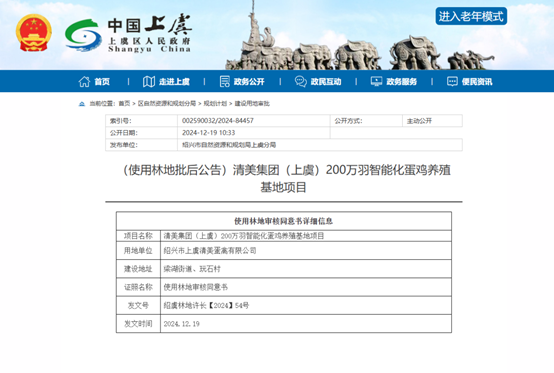554x373 pixels.
Task: Click the monitor icon for 政务服务
Action: click(x=376, y=82)
